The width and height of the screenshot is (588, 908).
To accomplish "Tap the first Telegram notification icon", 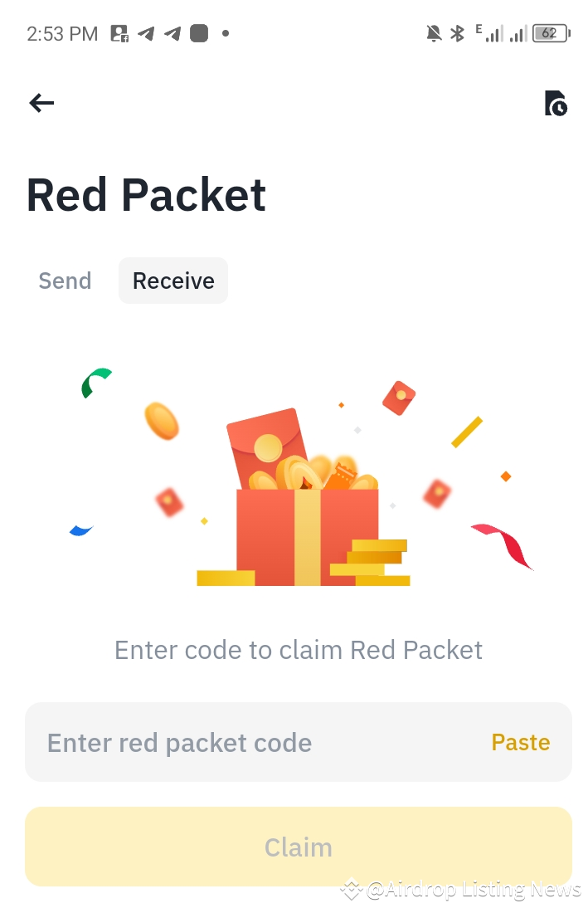I will coord(147,33).
